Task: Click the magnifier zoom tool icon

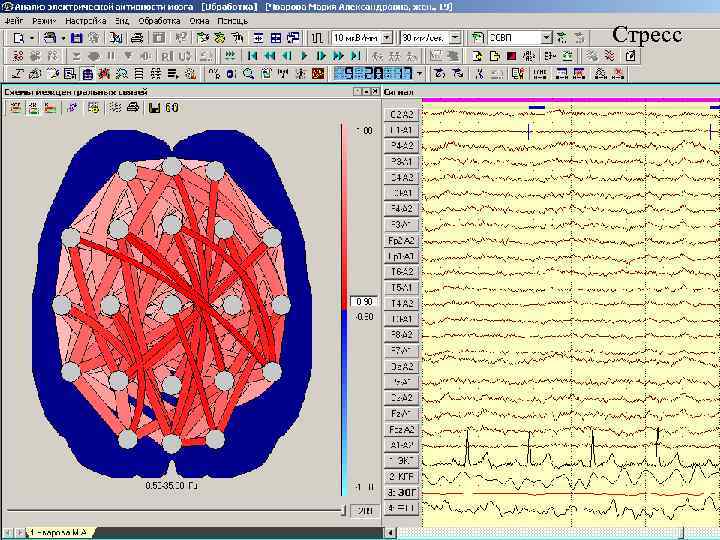Action: (x=247, y=73)
